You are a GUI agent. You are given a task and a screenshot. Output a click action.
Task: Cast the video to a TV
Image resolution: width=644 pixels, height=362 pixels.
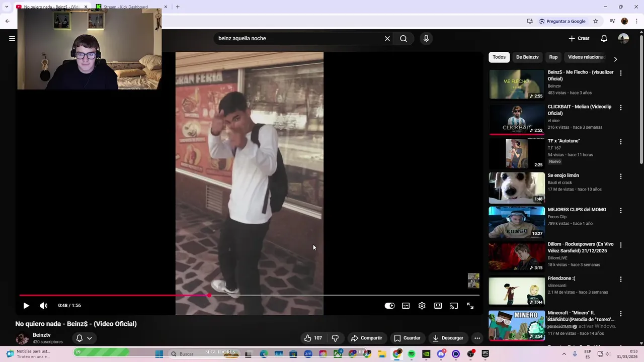click(454, 306)
